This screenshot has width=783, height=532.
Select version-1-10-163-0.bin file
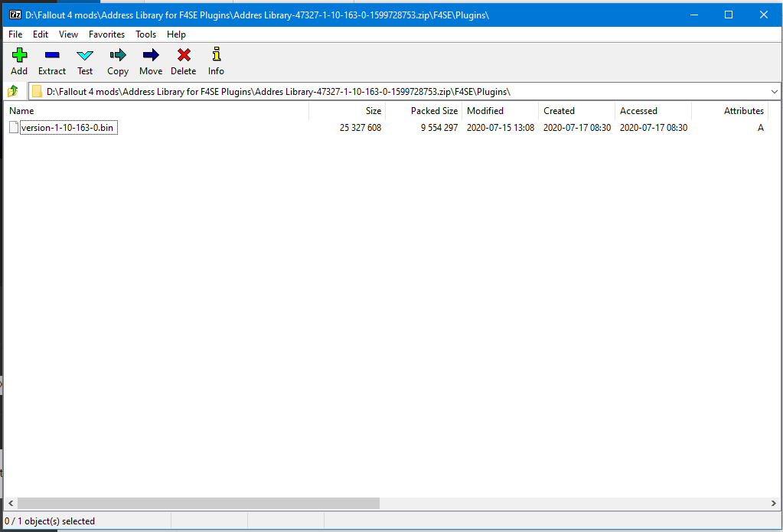[67, 128]
